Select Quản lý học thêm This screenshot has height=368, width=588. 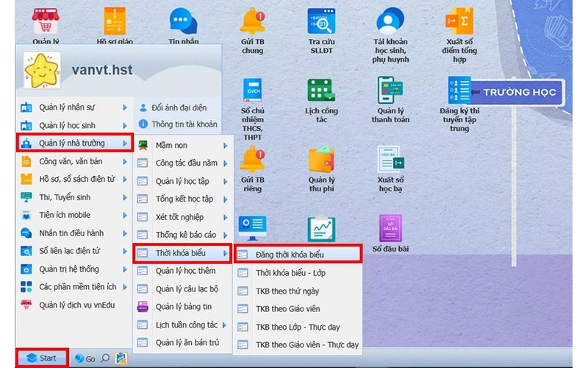pos(183,271)
